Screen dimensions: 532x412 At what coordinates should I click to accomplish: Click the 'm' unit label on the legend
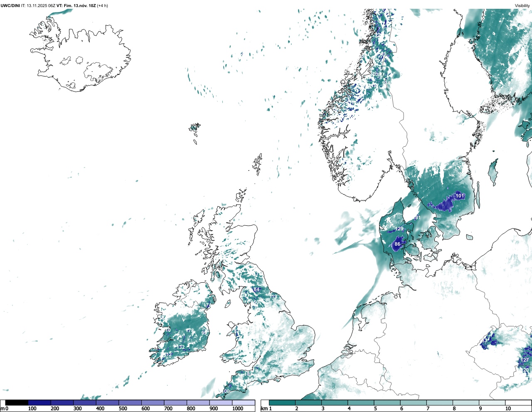coord(2,409)
